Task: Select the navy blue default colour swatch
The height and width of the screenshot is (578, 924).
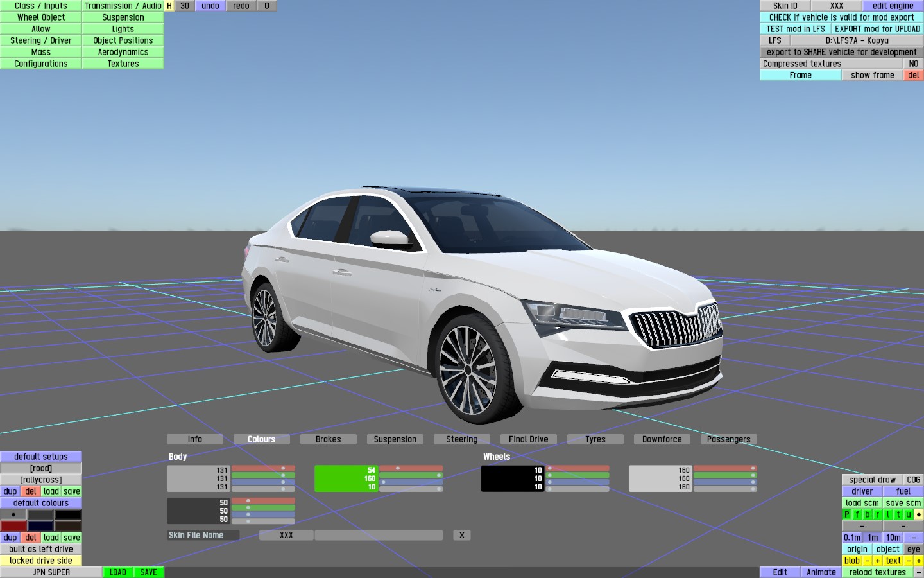Action: coord(40,526)
